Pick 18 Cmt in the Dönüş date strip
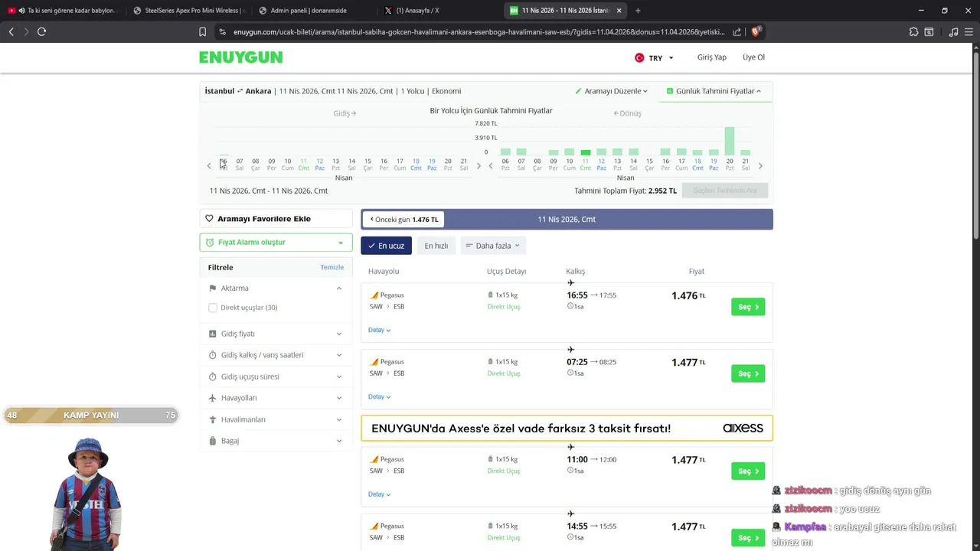Viewport: 980px width, 551px height. 697,165
